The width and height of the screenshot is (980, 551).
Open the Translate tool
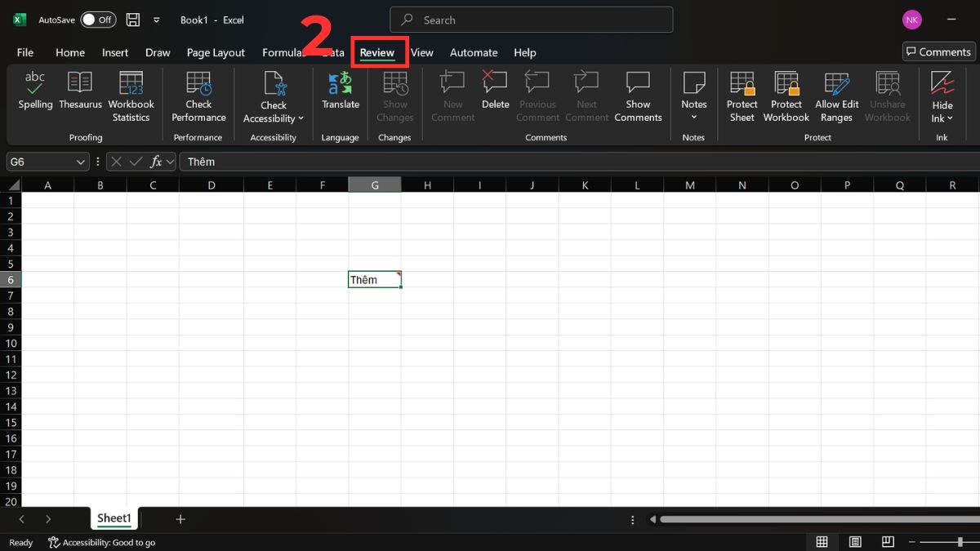340,94
